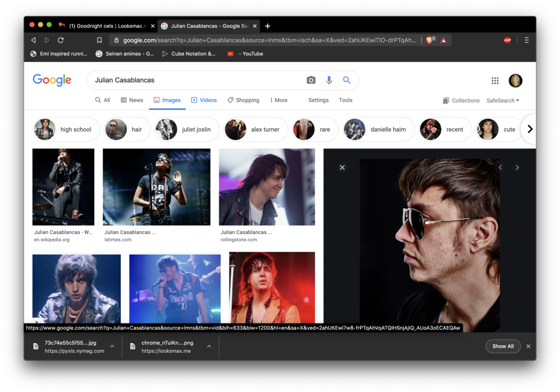560x392 pixels.
Task: Open the Google apps grid
Action: pyautogui.click(x=494, y=81)
